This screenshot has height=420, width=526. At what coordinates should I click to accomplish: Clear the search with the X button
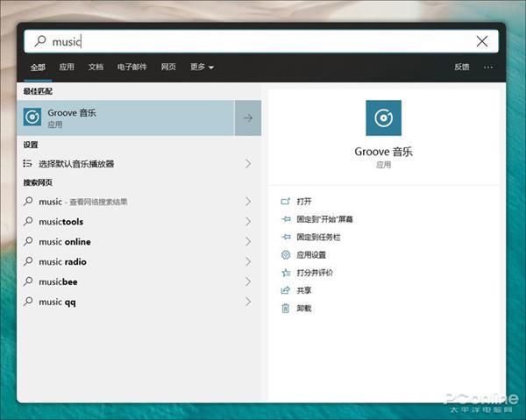coord(482,41)
